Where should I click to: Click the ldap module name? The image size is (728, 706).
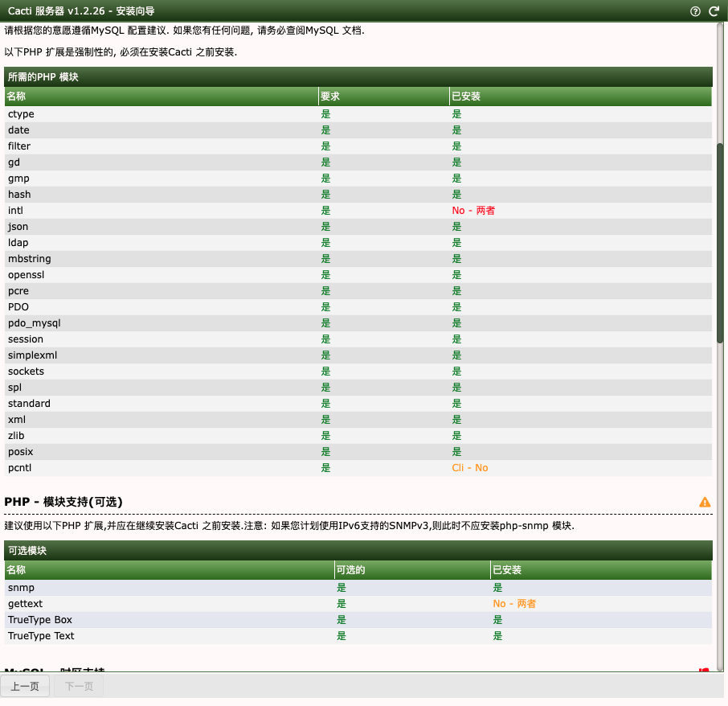[18, 243]
